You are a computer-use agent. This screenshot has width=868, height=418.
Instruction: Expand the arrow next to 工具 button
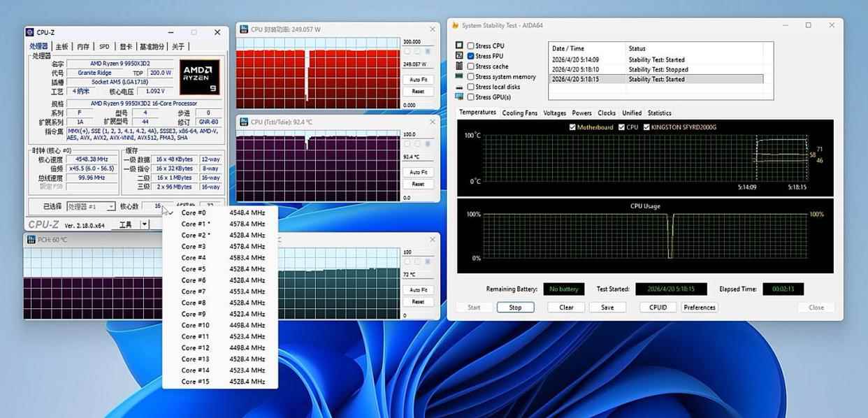[145, 224]
